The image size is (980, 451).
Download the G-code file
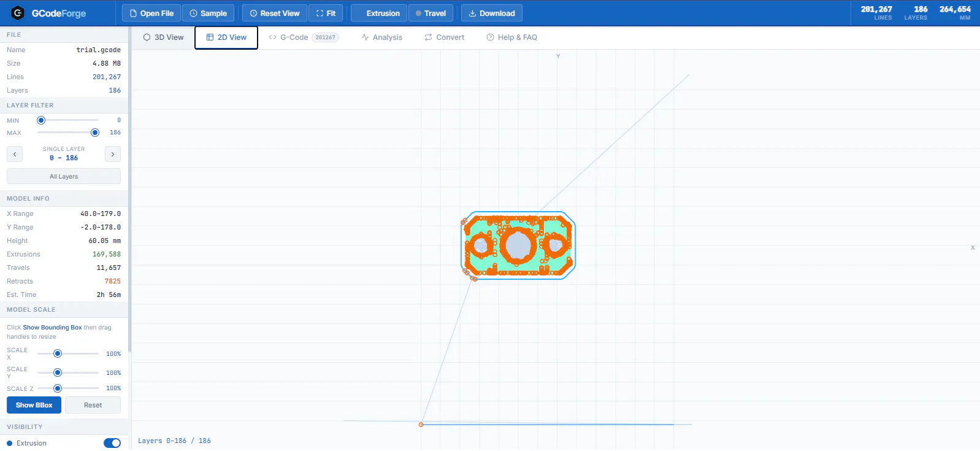tap(491, 13)
